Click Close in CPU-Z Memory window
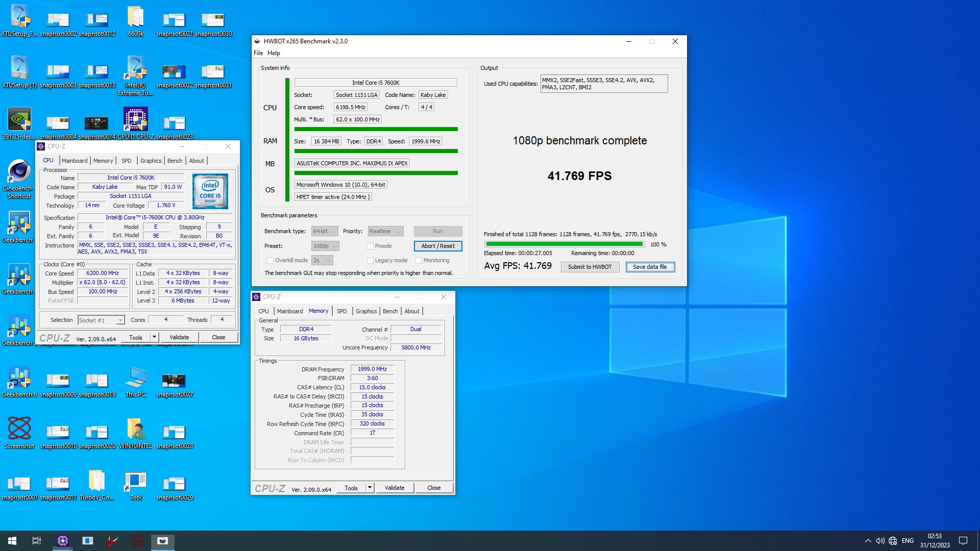Viewport: 980px width, 551px height. pyautogui.click(x=434, y=488)
